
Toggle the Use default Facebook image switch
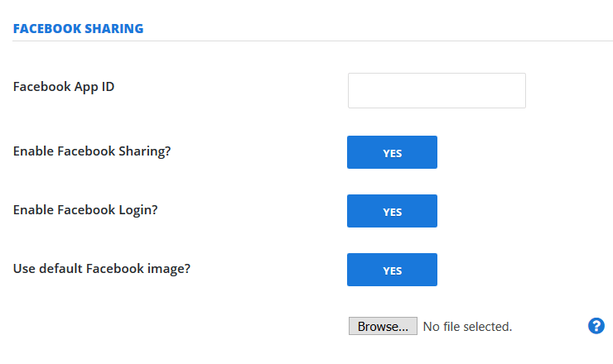(x=392, y=270)
